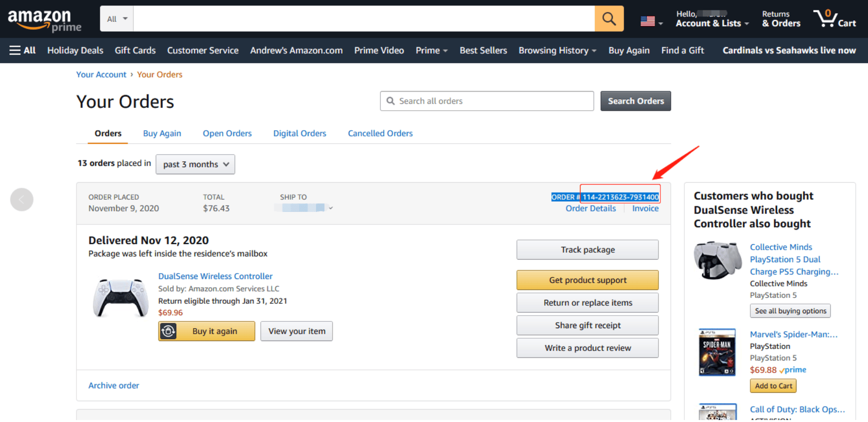
Task: Click the Buy it again button
Action: [x=207, y=331]
